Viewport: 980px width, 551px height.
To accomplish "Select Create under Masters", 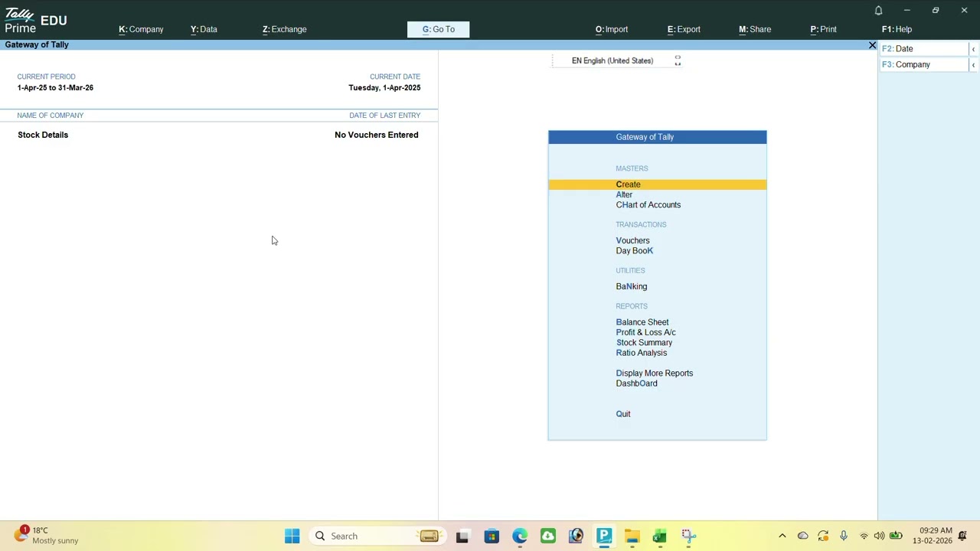I will pos(657,184).
